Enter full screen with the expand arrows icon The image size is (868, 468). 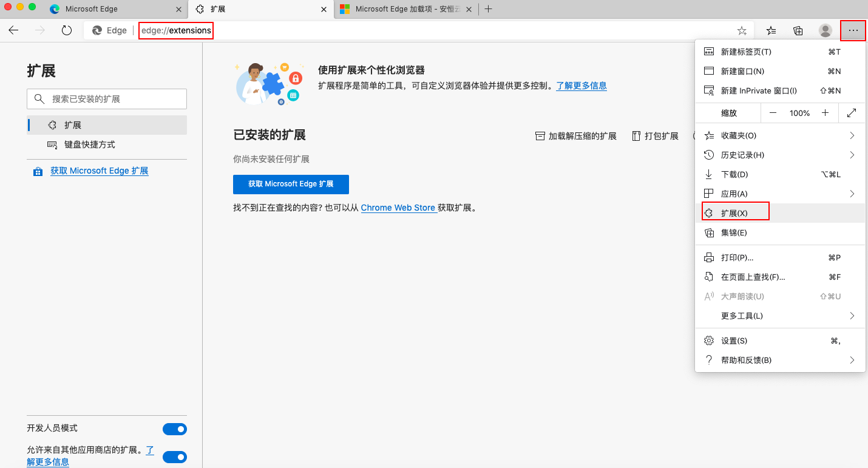click(x=852, y=113)
